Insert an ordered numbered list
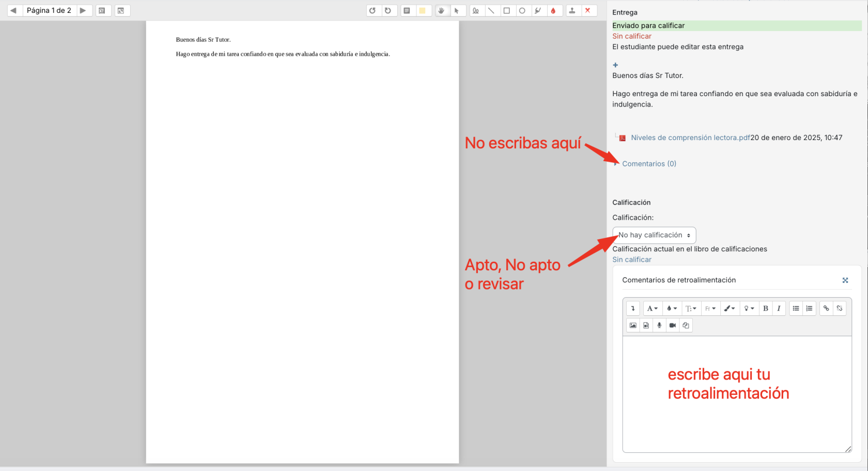The height and width of the screenshot is (471, 868). (x=810, y=308)
